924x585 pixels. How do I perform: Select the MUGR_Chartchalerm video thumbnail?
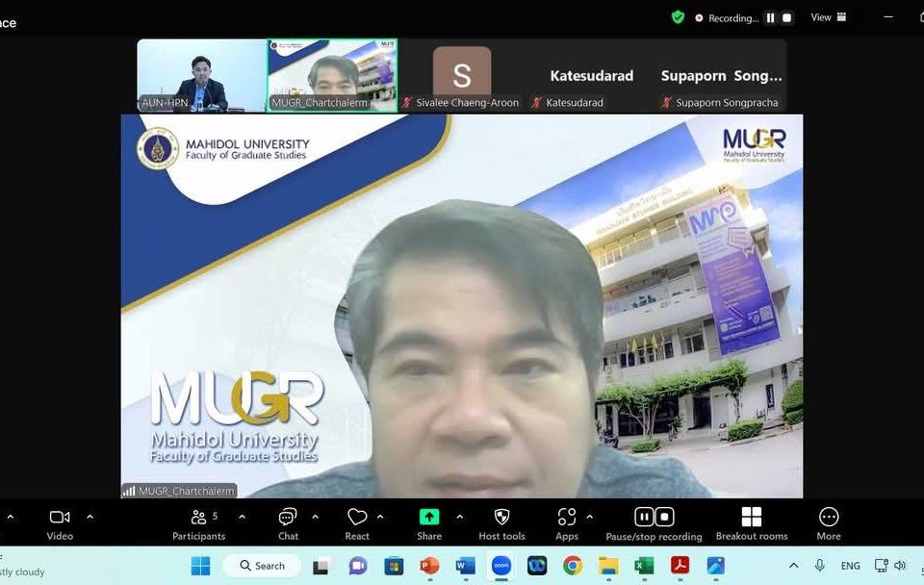pyautogui.click(x=332, y=75)
